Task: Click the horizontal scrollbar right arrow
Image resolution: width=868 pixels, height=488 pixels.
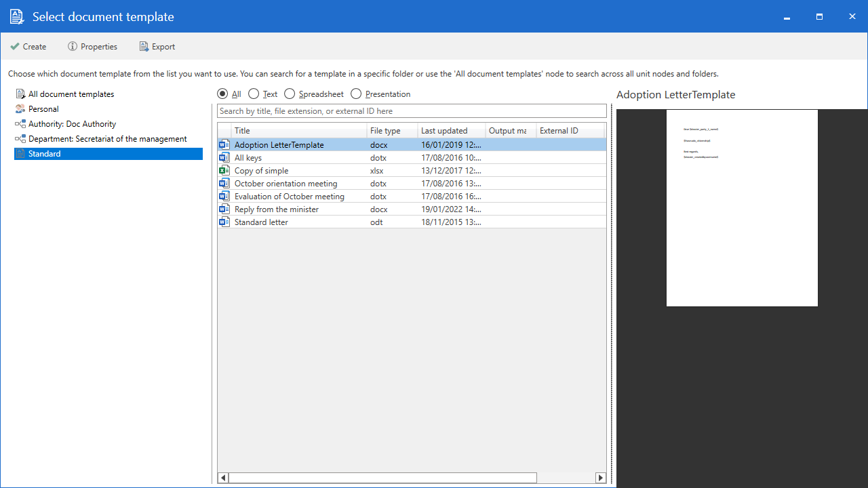Action: tap(601, 478)
